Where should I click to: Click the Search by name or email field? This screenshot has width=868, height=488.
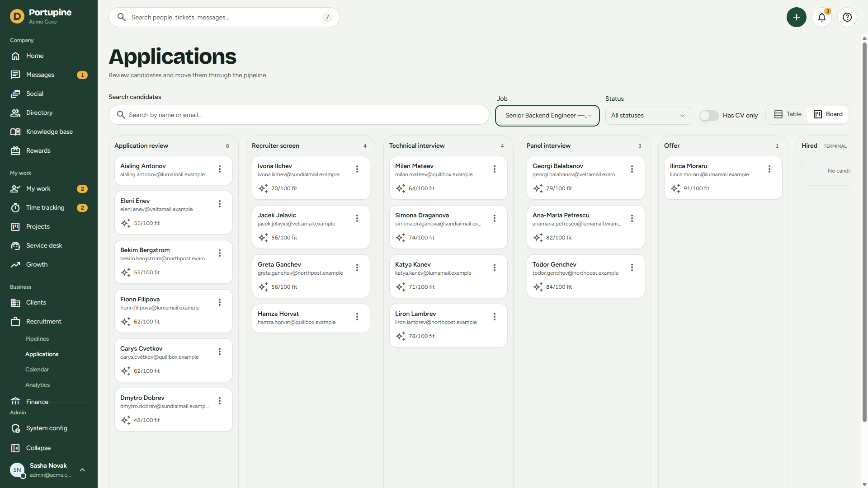(x=299, y=115)
